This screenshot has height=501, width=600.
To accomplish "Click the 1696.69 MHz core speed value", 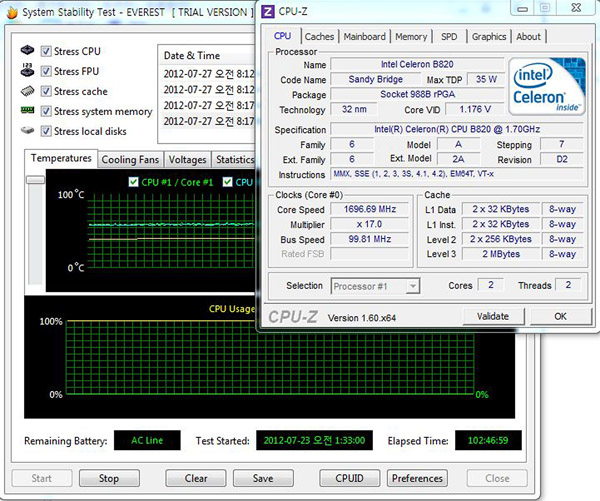I will (x=370, y=209).
